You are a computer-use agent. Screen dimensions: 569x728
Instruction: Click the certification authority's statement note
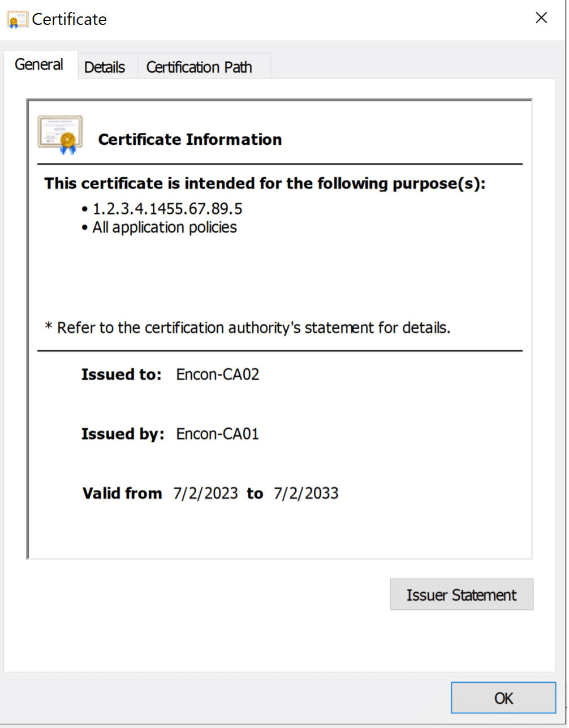[248, 328]
